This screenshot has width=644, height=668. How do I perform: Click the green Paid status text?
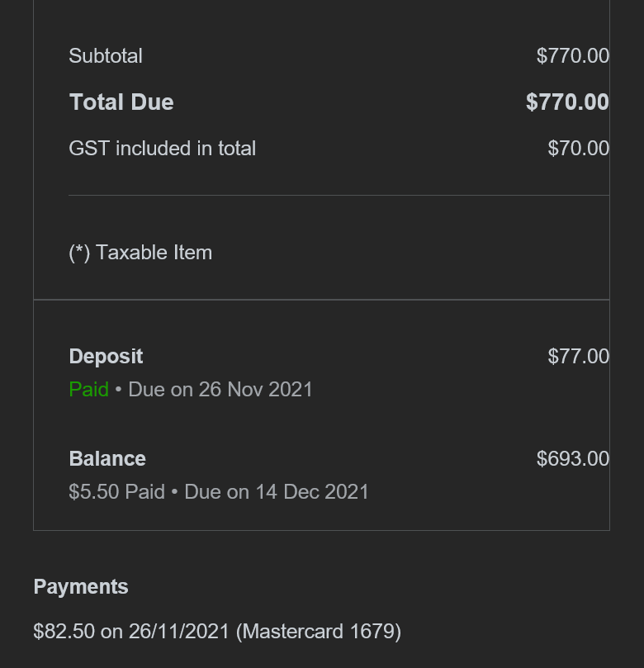(x=88, y=390)
